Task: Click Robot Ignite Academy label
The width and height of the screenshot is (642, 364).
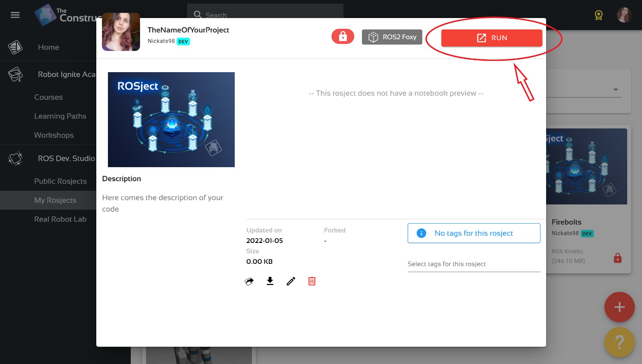Action: click(x=67, y=75)
